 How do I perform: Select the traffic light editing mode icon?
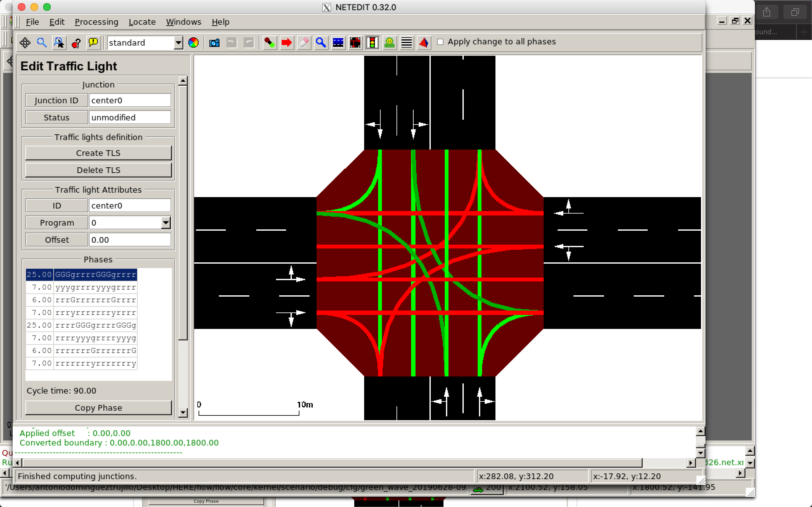[373, 42]
